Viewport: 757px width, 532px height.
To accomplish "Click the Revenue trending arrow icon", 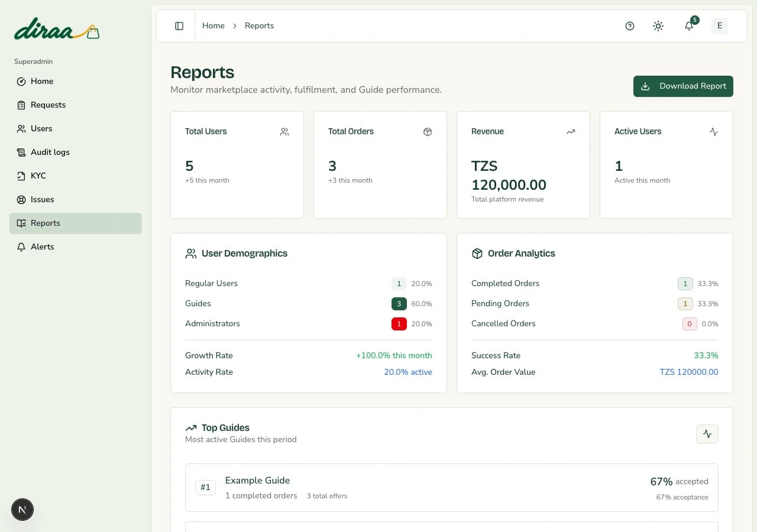I will point(571,132).
